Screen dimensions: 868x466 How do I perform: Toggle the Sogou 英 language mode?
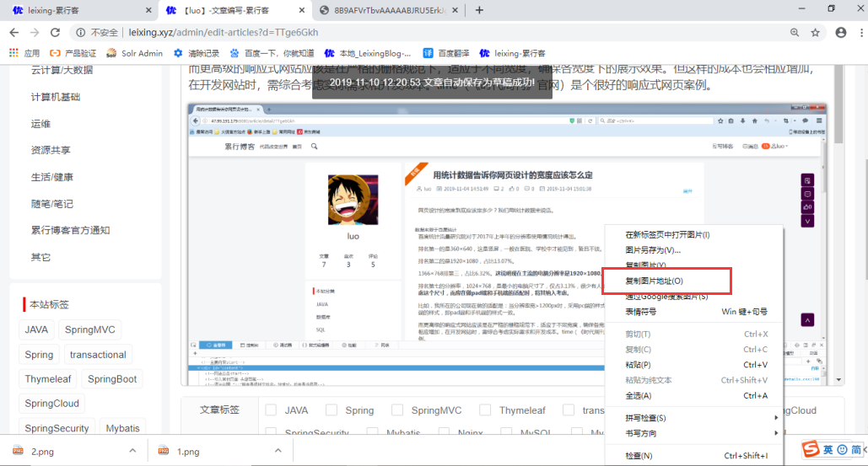(x=828, y=449)
